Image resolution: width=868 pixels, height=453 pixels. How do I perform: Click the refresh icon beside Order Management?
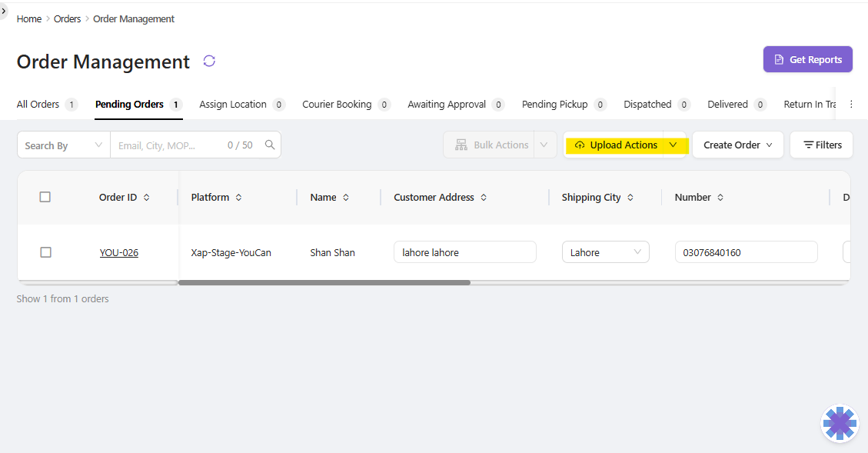(209, 62)
